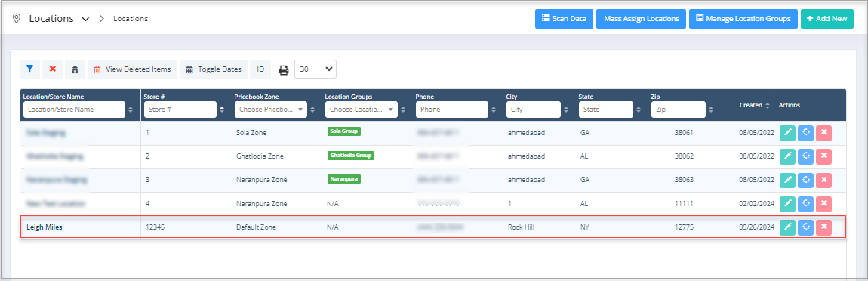Click the NY state cell
The height and width of the screenshot is (281, 868).
pyautogui.click(x=584, y=227)
